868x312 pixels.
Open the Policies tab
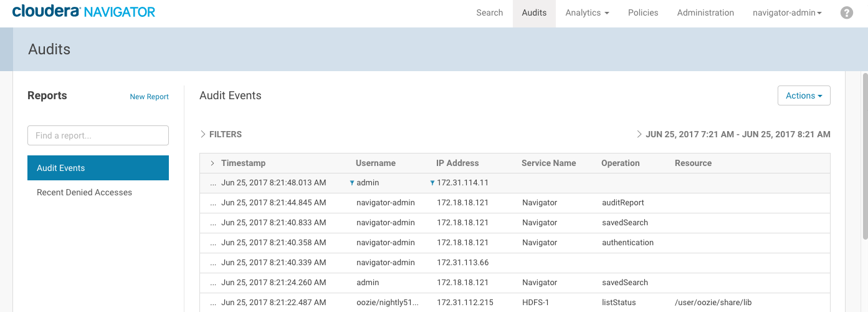point(642,13)
